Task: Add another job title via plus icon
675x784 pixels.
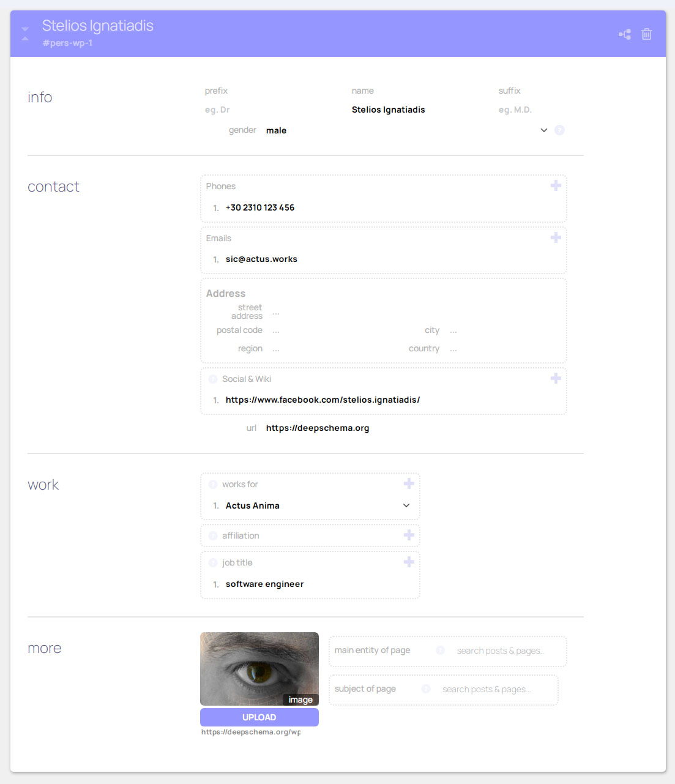Action: coord(409,561)
